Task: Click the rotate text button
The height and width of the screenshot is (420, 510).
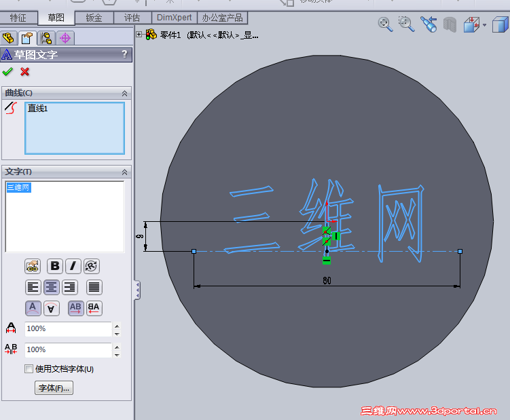Action: click(92, 266)
